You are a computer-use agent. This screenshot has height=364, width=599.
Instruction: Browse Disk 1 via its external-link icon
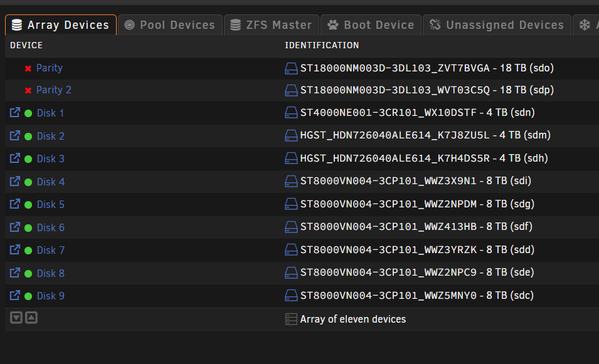[x=15, y=113]
